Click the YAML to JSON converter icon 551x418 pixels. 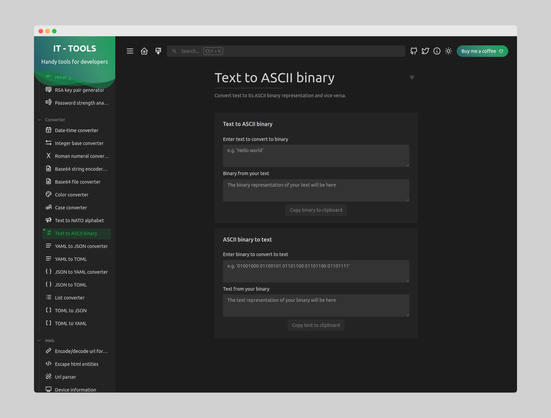tap(48, 246)
